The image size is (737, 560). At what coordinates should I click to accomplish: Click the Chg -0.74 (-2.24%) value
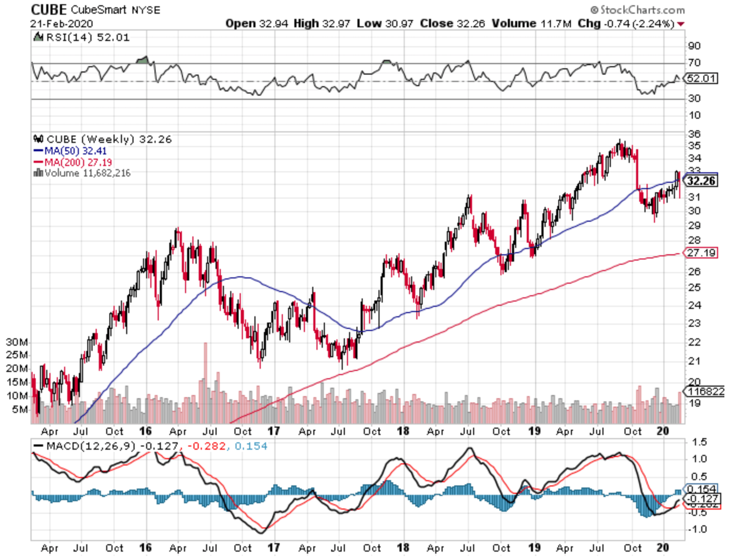[626, 24]
